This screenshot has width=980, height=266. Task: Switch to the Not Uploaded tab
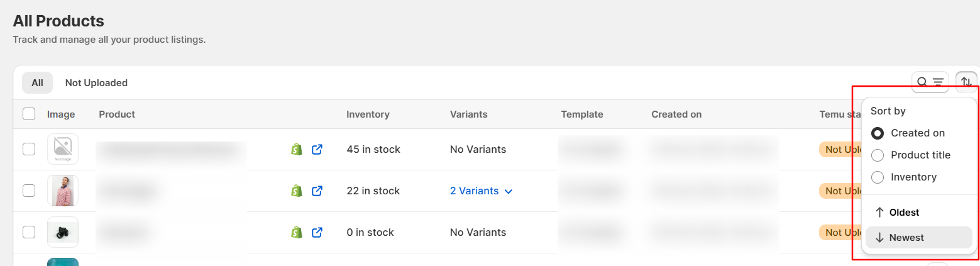click(96, 82)
